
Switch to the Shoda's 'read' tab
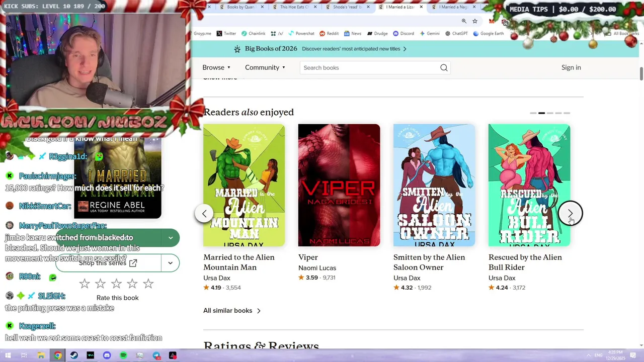tap(347, 7)
